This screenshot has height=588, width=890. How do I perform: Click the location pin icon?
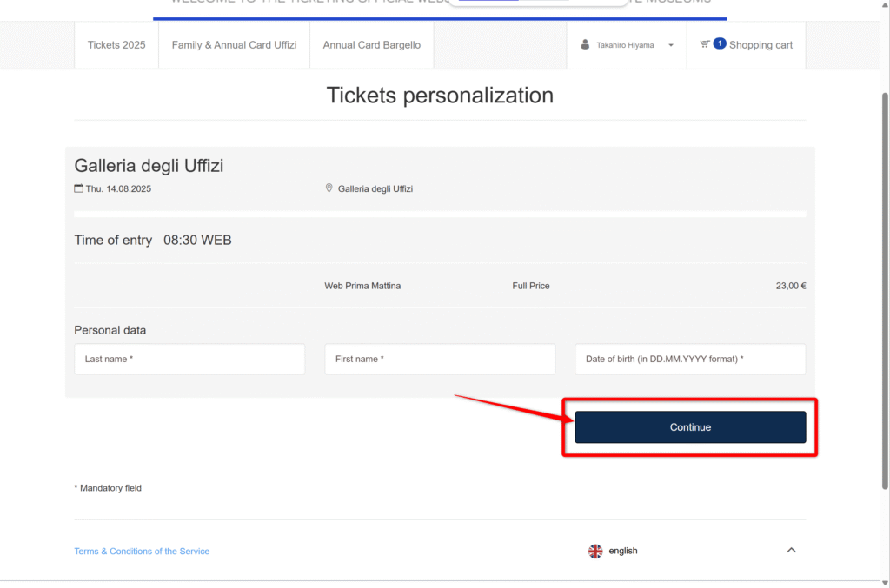[329, 188]
